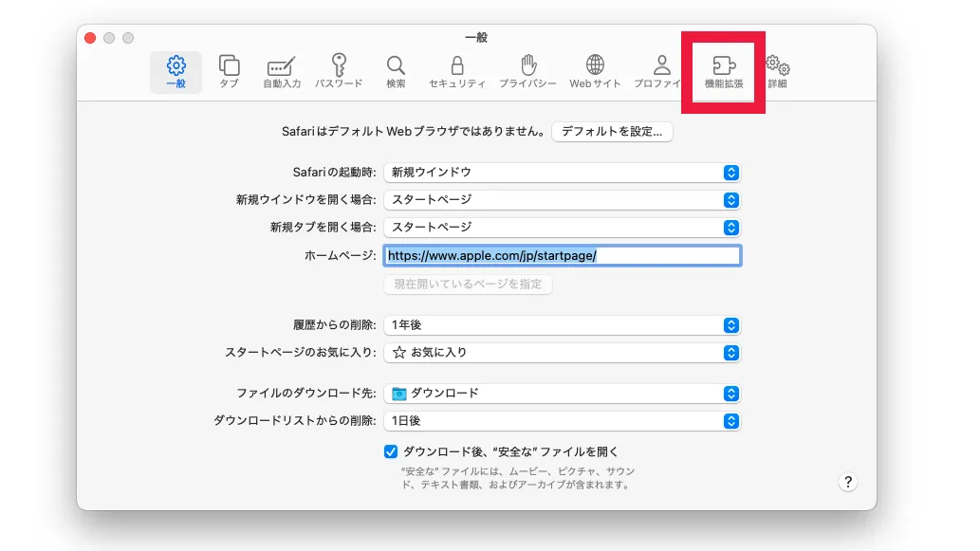Select the 検索 magnifier tab
This screenshot has width=980, height=551.
[396, 72]
